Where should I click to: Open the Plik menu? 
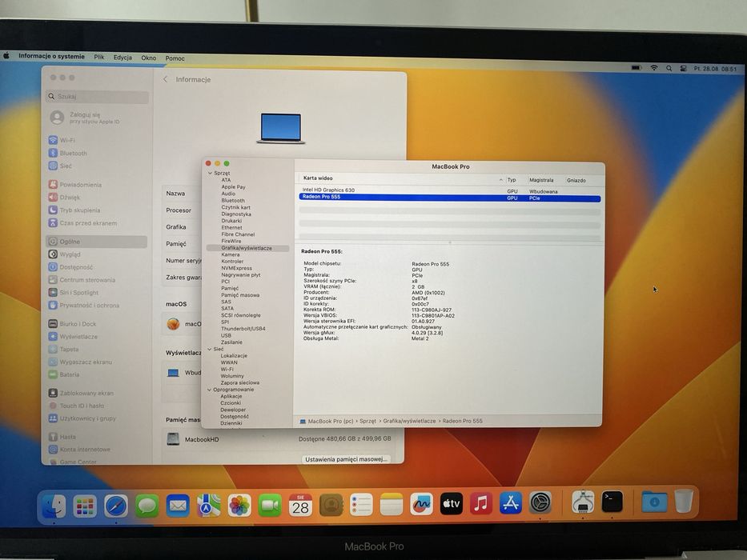pos(99,57)
